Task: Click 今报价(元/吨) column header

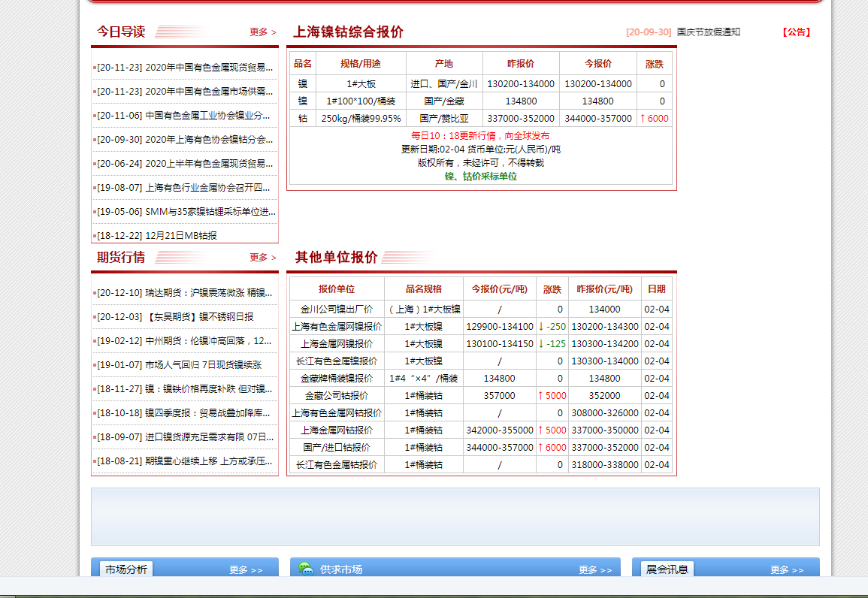Action: point(499,288)
